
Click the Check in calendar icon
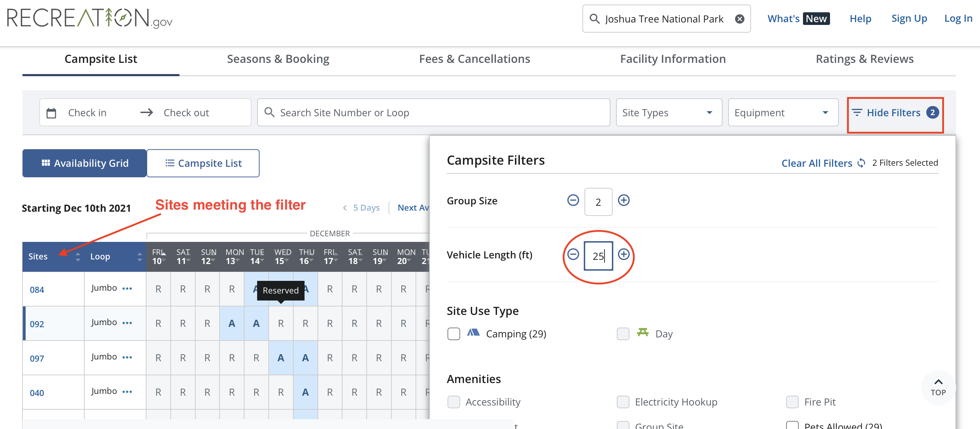pyautogui.click(x=51, y=113)
